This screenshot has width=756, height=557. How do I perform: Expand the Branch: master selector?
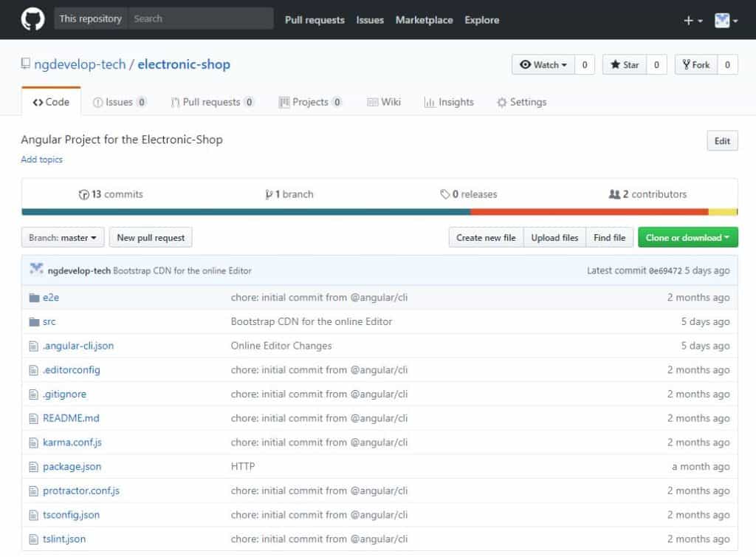coord(63,238)
